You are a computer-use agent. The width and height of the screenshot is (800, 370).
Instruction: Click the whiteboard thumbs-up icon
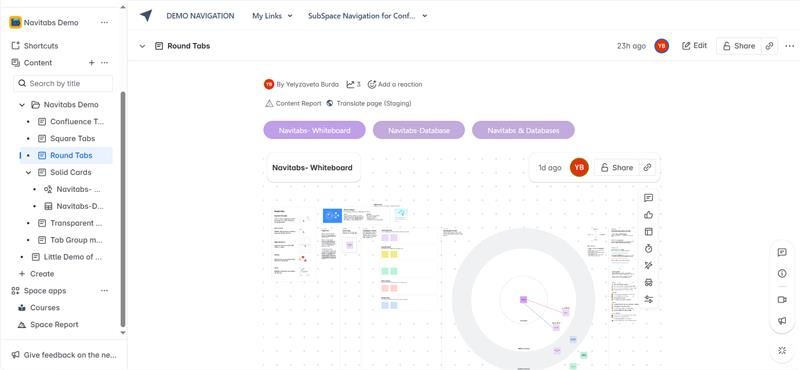(648, 215)
